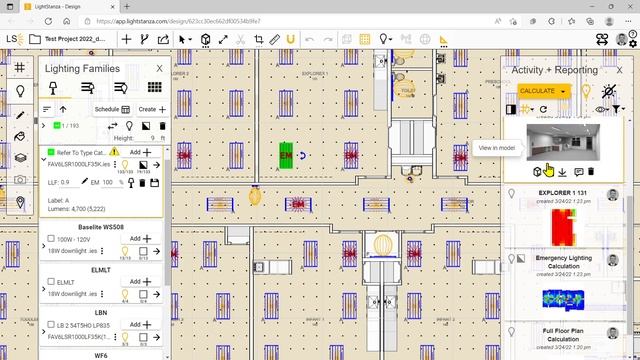640x360 pixels.
Task: Select the ruler measure tool
Action: (275, 40)
